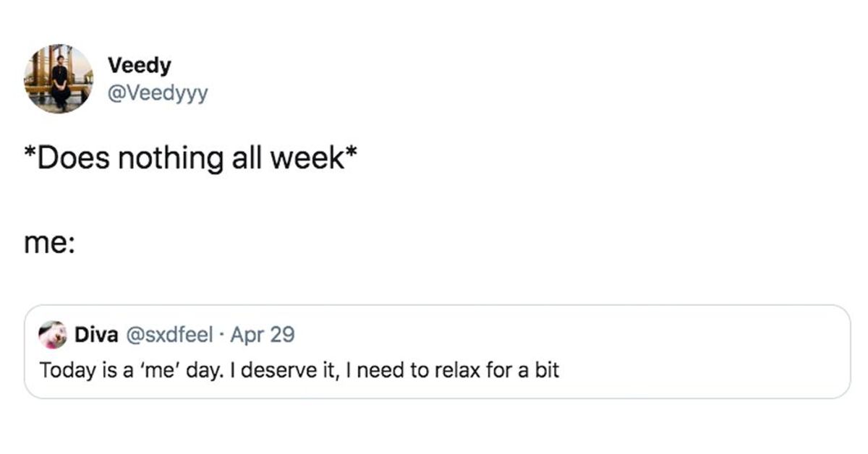Open the @Veedyyy handle link
This screenshot has width=868, height=454.
158,93
